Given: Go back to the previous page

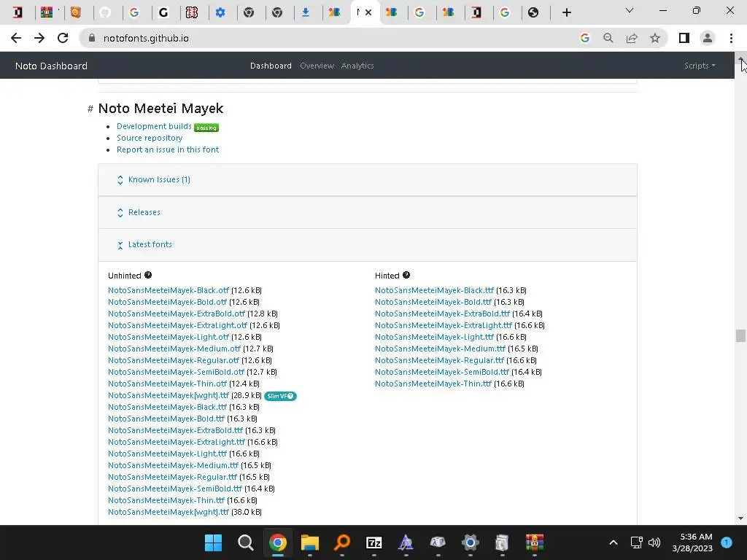Looking at the screenshot, I should coord(16,38).
